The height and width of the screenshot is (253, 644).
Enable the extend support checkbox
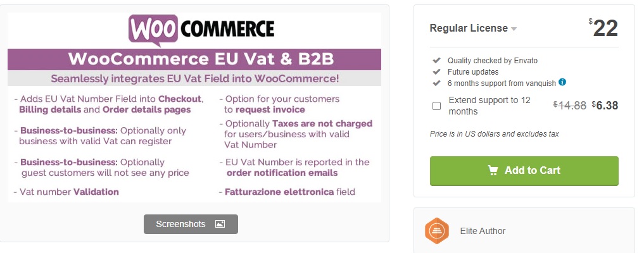click(436, 106)
